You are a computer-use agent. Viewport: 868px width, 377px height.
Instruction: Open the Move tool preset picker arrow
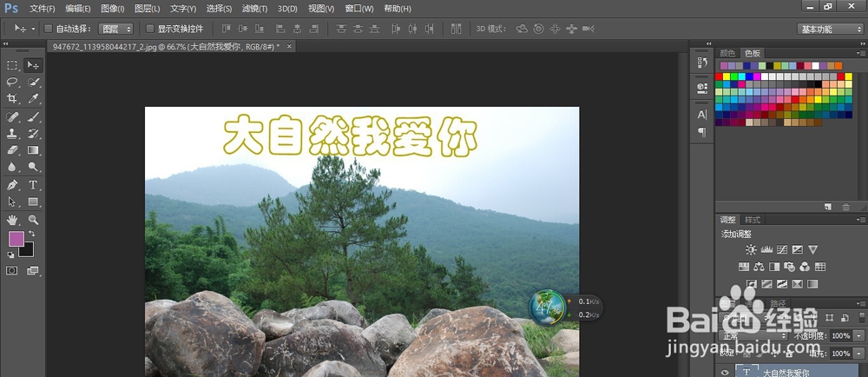[33, 29]
